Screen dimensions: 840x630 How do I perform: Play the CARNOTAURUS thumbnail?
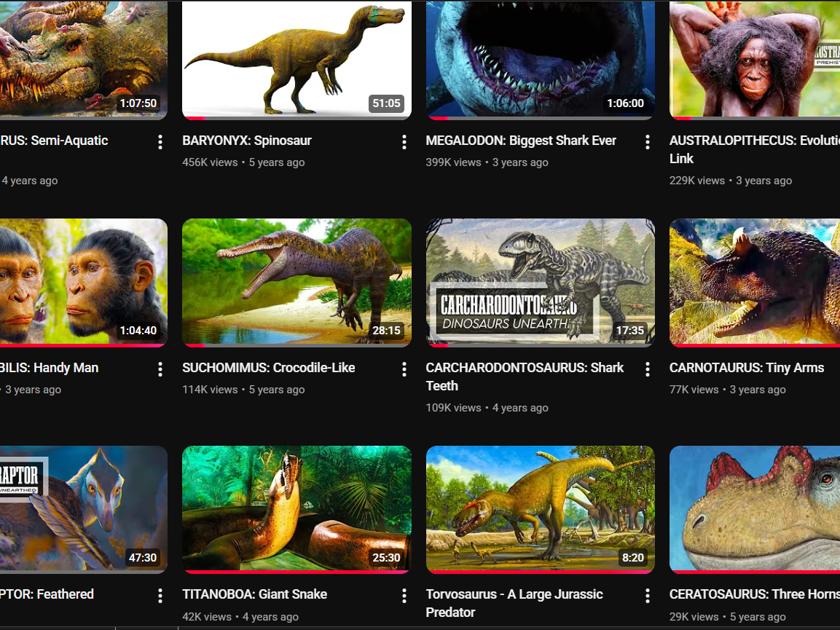click(755, 283)
